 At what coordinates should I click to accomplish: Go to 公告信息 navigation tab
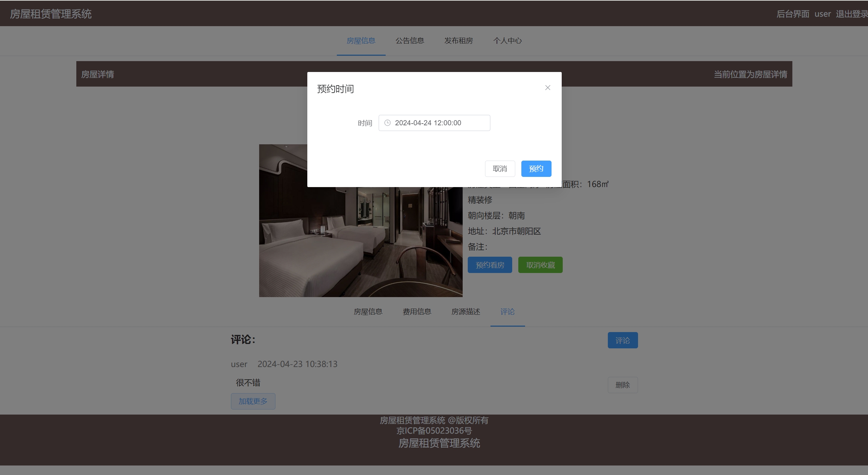tap(410, 41)
